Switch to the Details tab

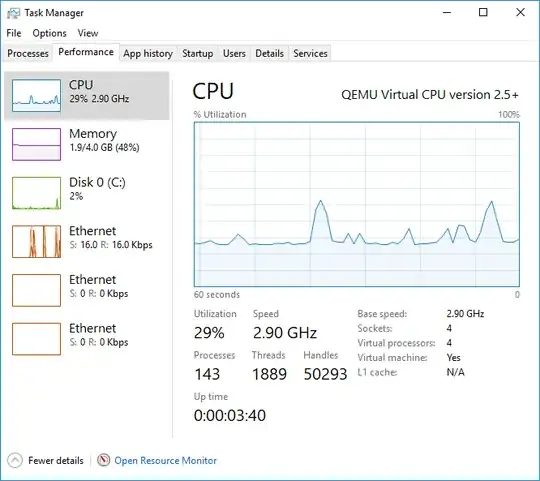tap(269, 53)
